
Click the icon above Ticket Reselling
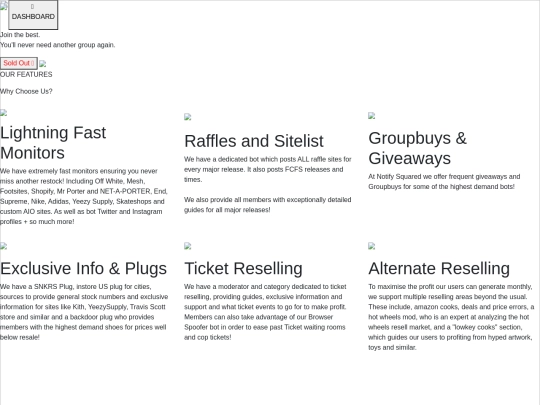tap(188, 246)
